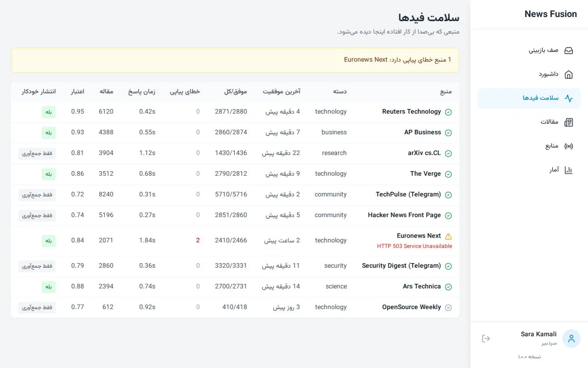Click the News Fusion app title
The height and width of the screenshot is (368, 588).
coord(551,14)
